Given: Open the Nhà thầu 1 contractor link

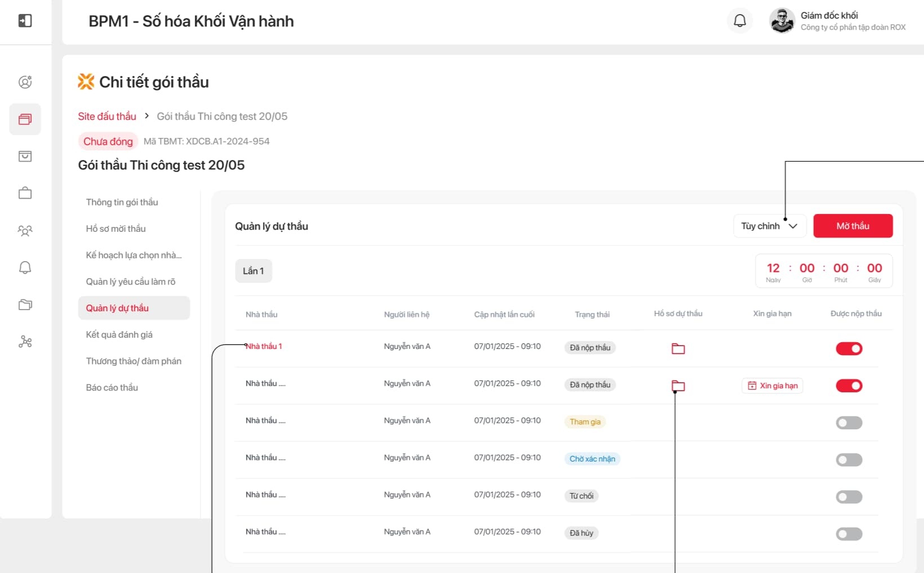Looking at the screenshot, I should click(264, 346).
